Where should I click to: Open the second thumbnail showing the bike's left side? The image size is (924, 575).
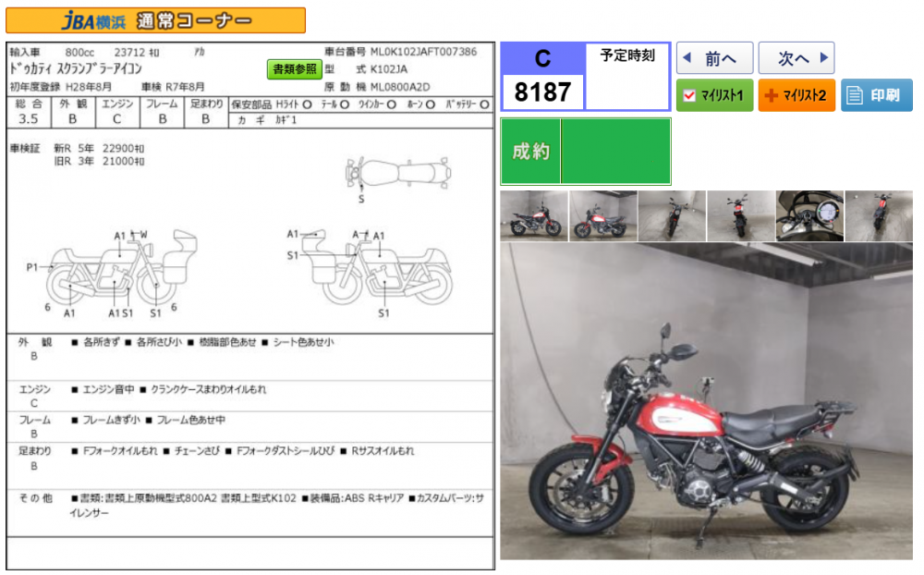click(x=602, y=215)
